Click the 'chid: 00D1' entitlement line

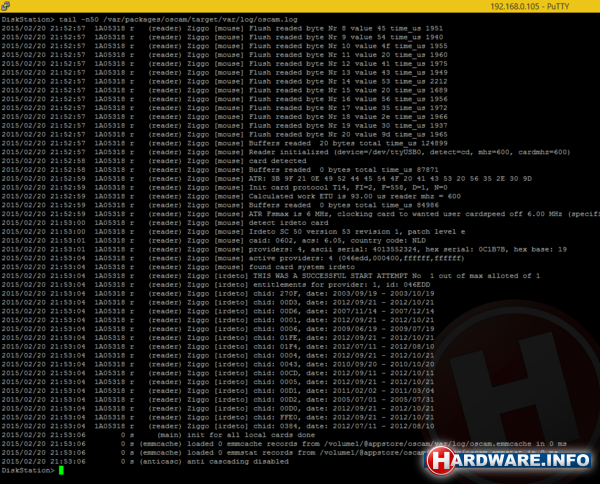tap(218, 391)
